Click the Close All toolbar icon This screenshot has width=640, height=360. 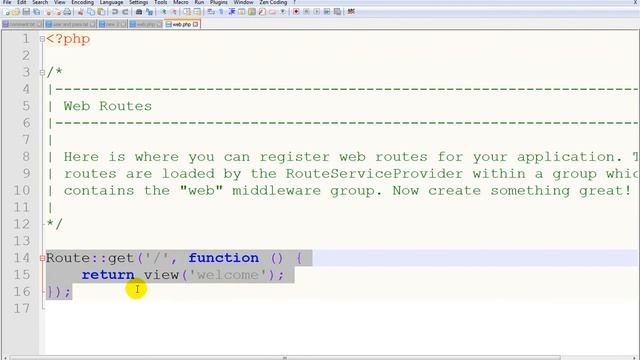[58, 12]
